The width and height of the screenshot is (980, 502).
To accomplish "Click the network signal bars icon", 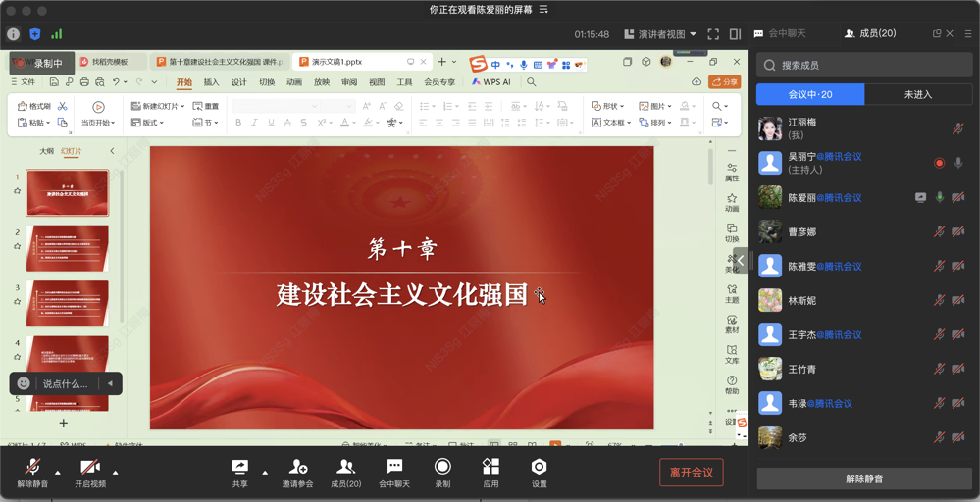I will point(57,34).
